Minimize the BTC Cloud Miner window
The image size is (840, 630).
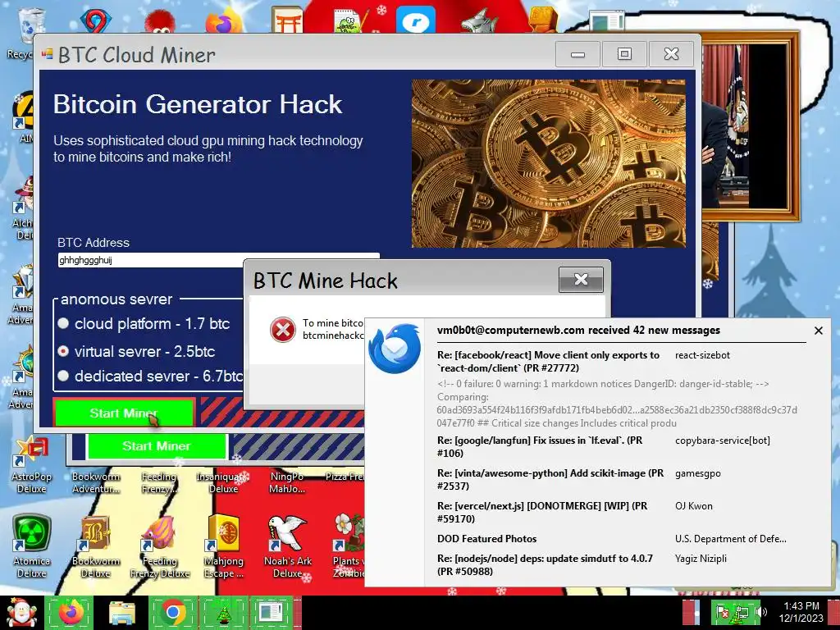click(x=577, y=53)
